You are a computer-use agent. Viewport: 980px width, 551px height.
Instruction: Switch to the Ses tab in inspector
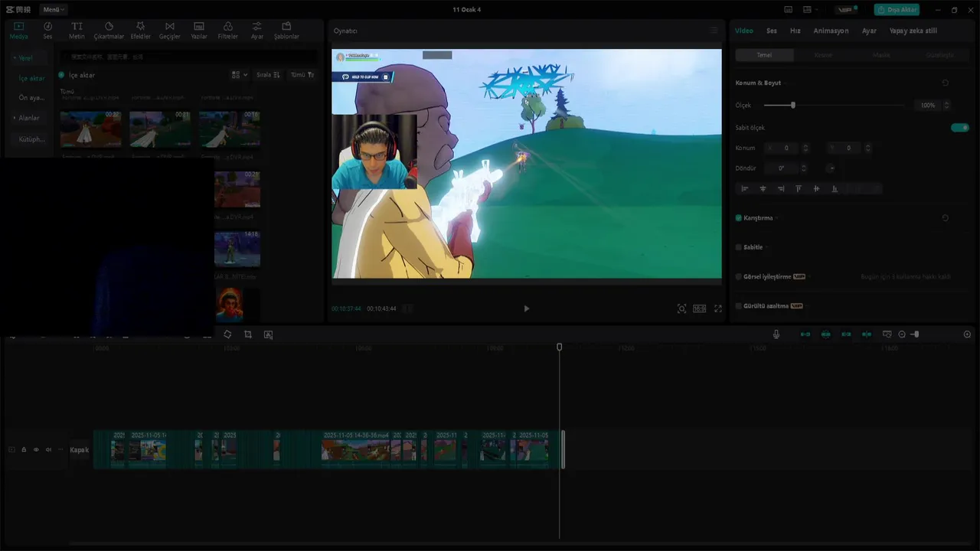point(772,31)
